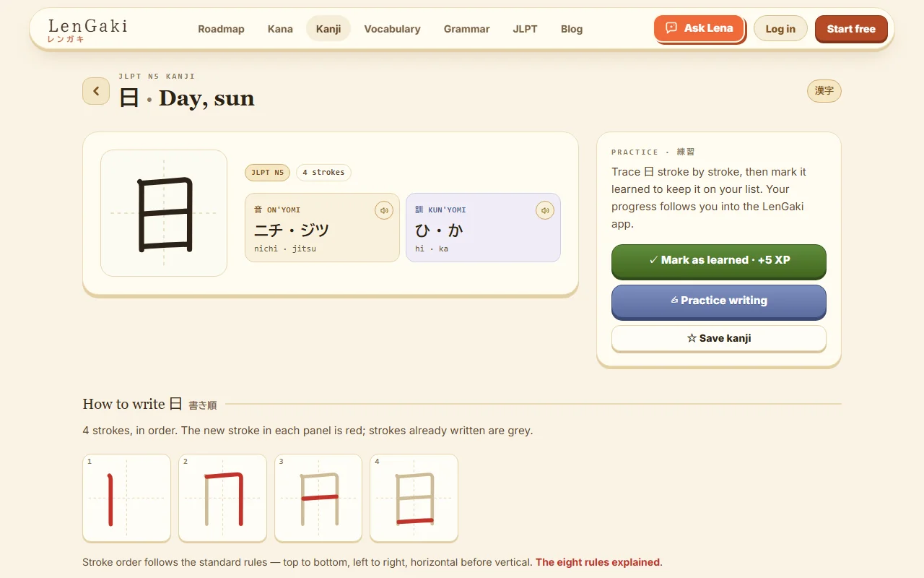Navigate to Grammar
This screenshot has width=924, height=578.
coord(466,29)
